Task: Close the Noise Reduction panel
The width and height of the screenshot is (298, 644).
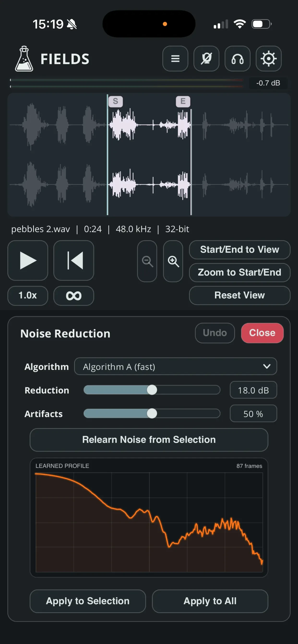Action: (262, 333)
